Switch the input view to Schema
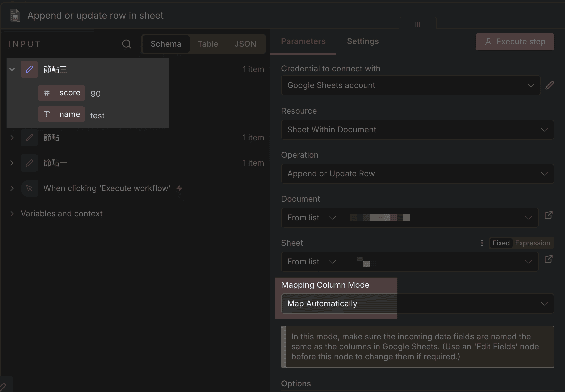 (x=166, y=44)
